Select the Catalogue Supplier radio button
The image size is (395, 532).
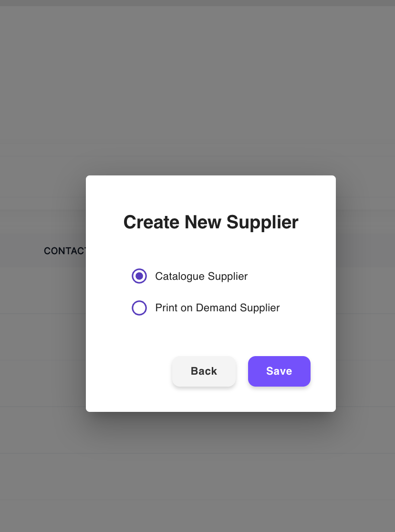(139, 276)
